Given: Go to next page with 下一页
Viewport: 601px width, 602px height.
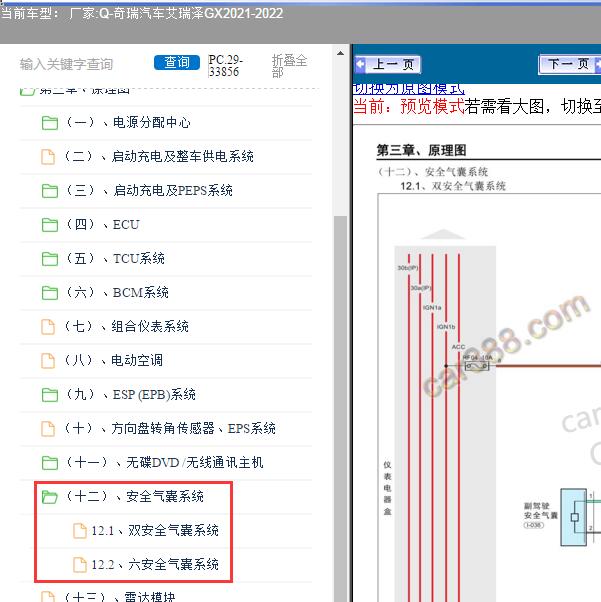Looking at the screenshot, I should (x=570, y=64).
